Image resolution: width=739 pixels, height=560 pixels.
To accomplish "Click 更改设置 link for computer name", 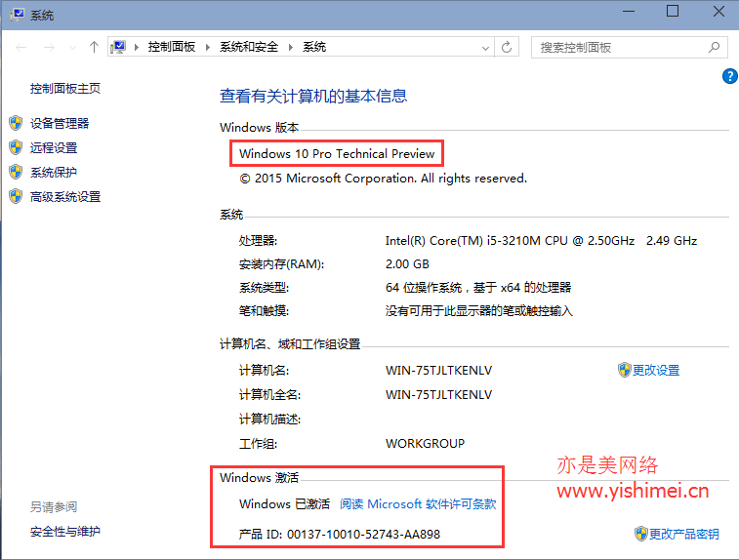I will 656,370.
